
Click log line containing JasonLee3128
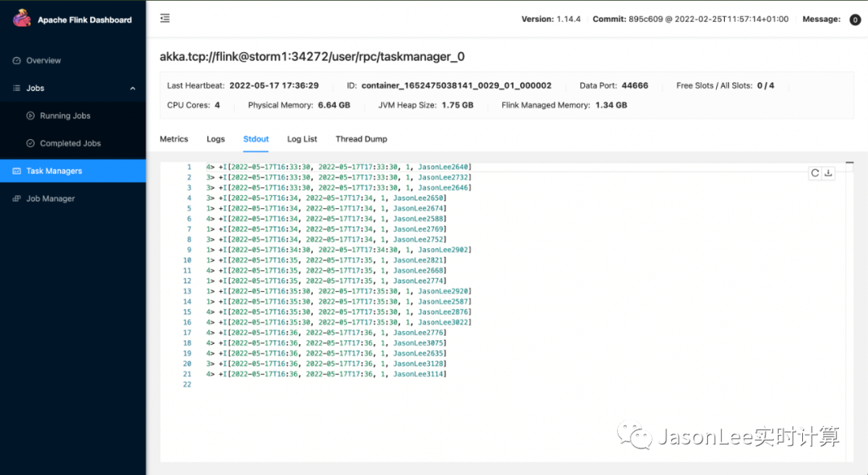point(326,364)
